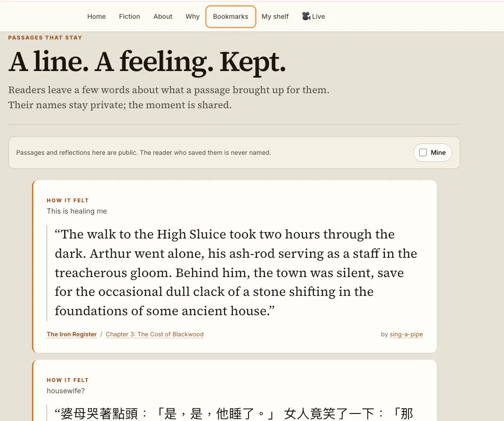Go to the Fiction page
504x421 pixels.
(129, 16)
